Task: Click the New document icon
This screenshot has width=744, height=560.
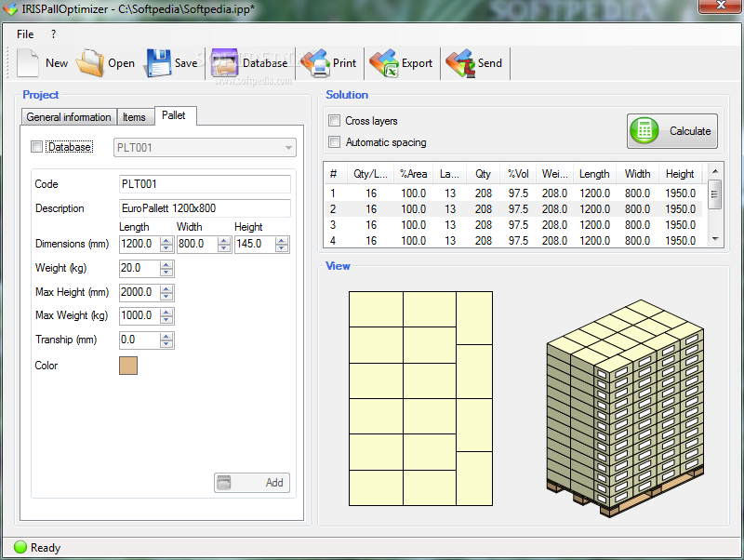Action: click(x=28, y=62)
